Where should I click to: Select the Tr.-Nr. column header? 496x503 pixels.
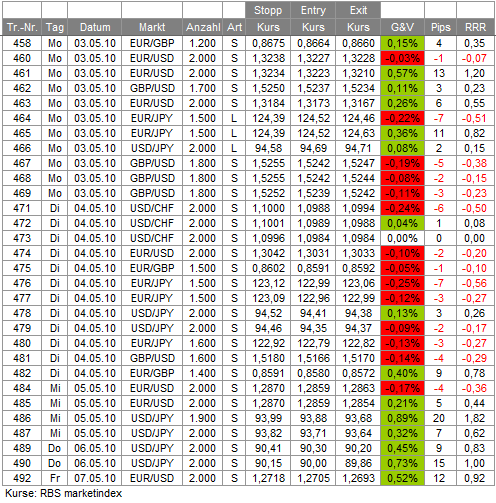coord(22,27)
